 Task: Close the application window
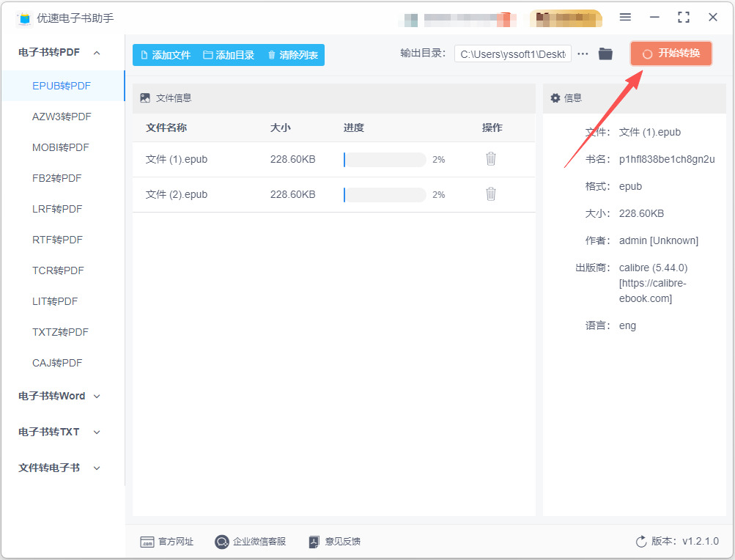tap(713, 18)
